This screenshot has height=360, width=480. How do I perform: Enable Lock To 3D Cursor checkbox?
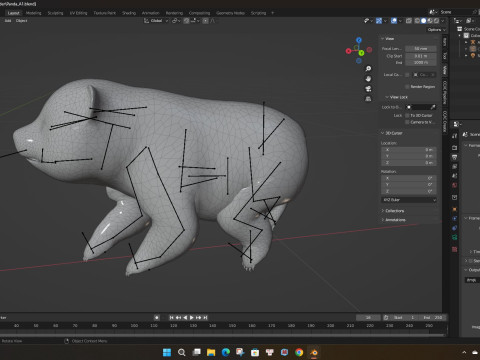coord(407,115)
